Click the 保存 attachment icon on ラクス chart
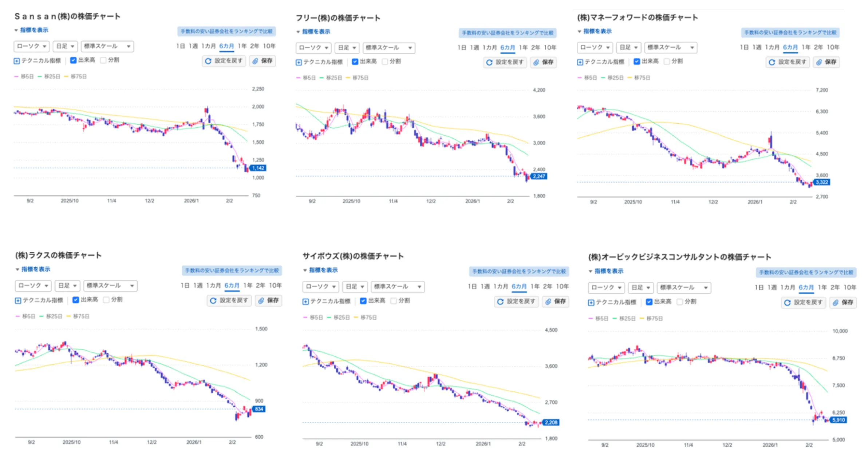Image resolution: width=868 pixels, height=467 pixels. pyautogui.click(x=261, y=301)
